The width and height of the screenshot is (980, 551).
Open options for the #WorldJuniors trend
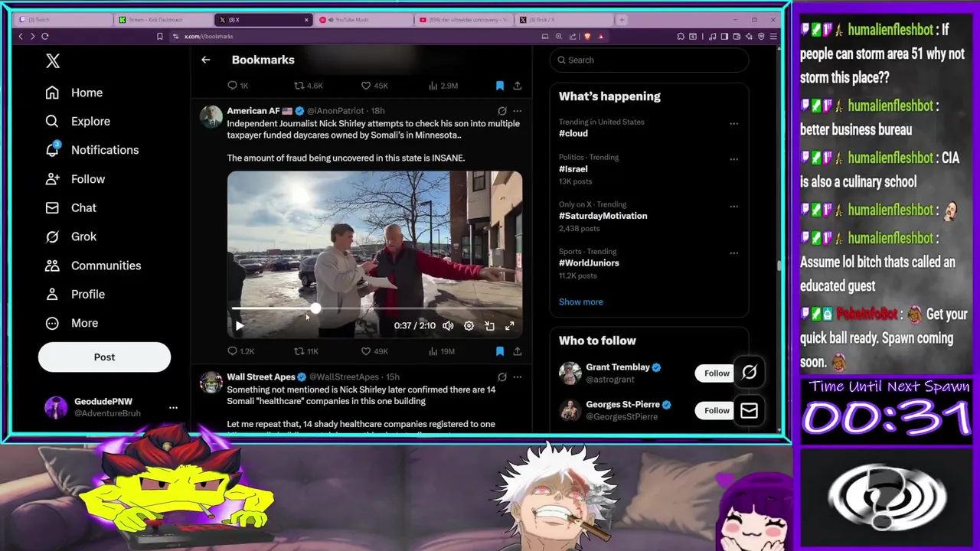pos(733,253)
